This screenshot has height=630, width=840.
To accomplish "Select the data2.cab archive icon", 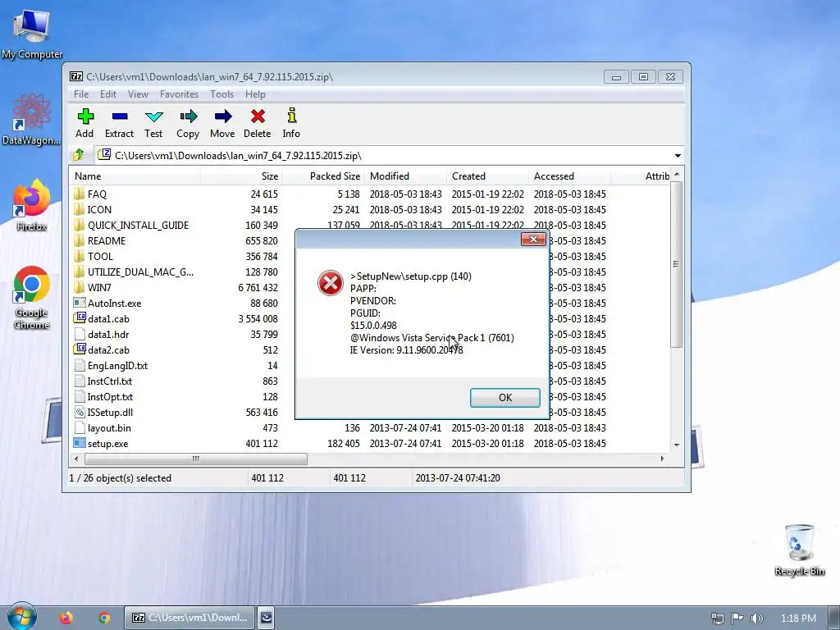I will [x=80, y=349].
